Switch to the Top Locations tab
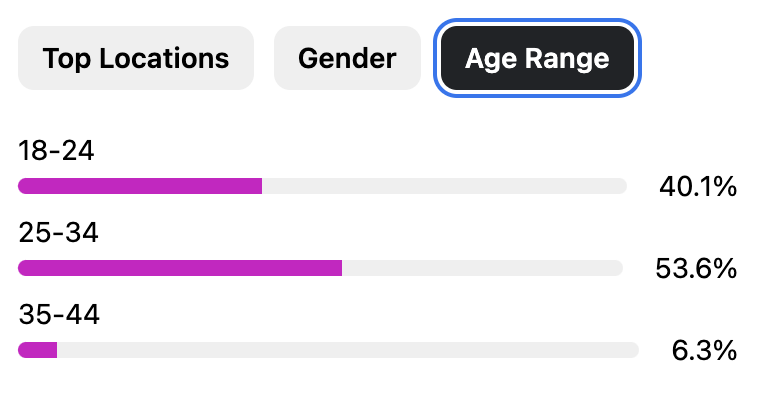772x396 pixels. click(136, 58)
